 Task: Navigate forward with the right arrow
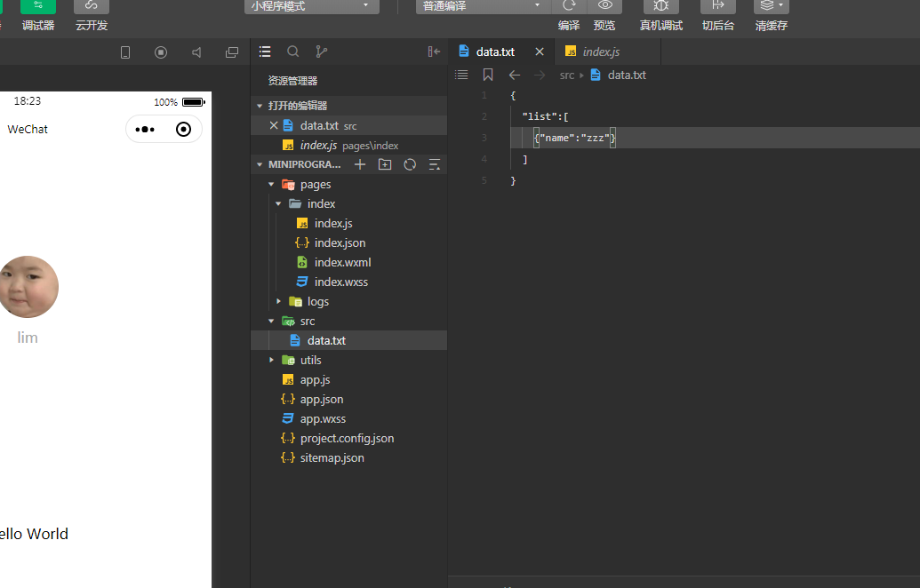pyautogui.click(x=540, y=75)
